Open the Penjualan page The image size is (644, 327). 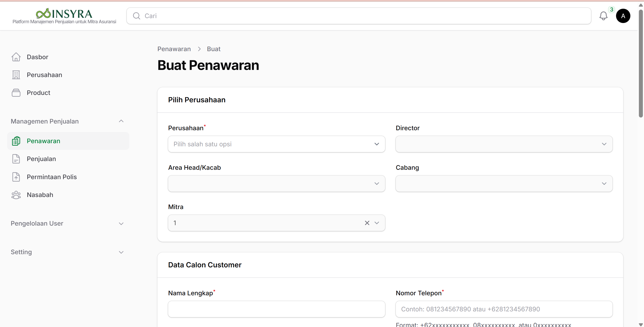pos(68,159)
